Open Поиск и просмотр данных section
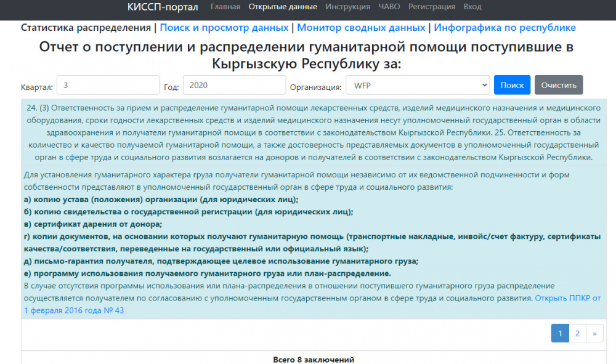 (224, 28)
